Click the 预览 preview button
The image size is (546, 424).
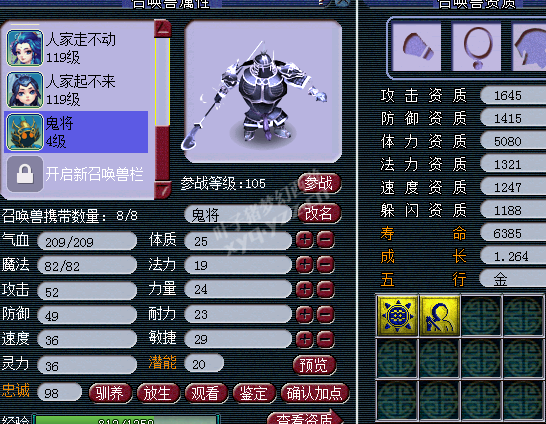click(314, 365)
